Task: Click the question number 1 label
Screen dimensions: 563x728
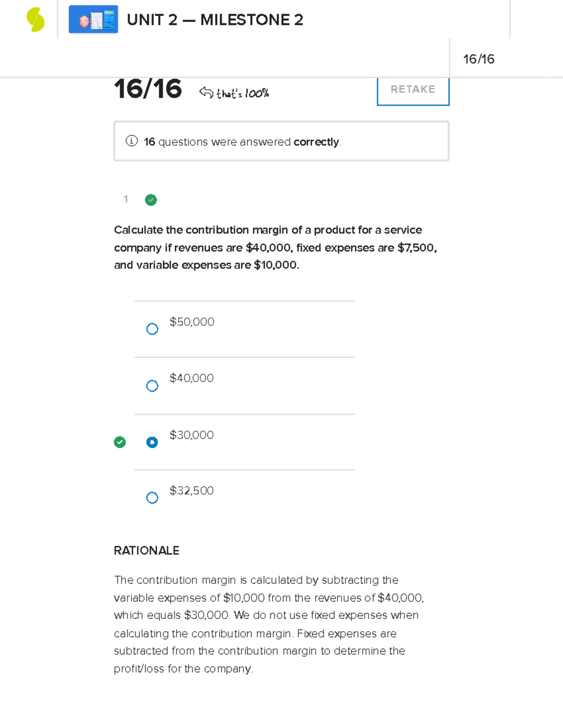Action: (x=126, y=199)
